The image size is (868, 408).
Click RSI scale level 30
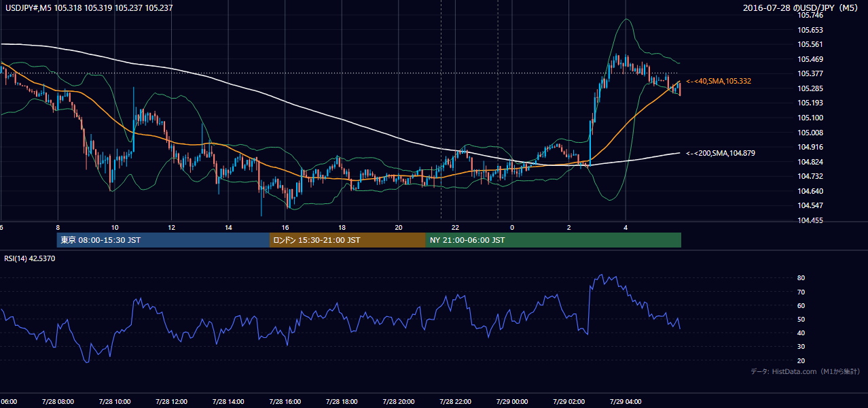pyautogui.click(x=801, y=347)
